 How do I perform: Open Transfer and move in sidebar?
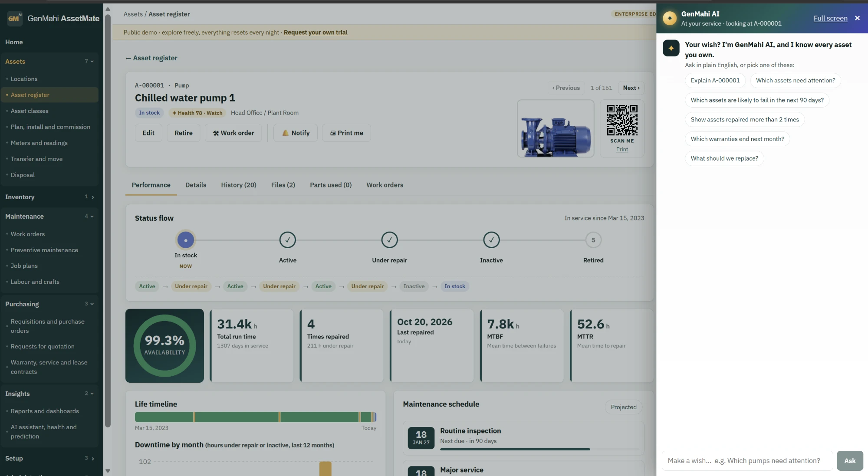point(36,159)
